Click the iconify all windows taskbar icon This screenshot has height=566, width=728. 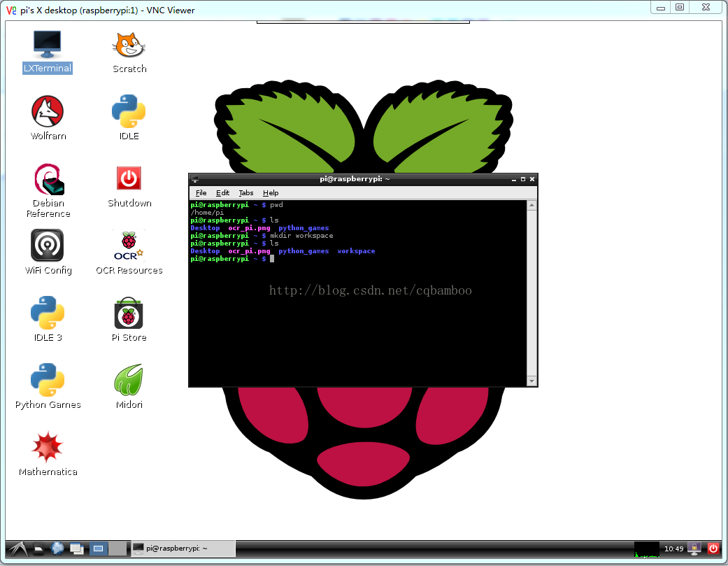pos(77,549)
